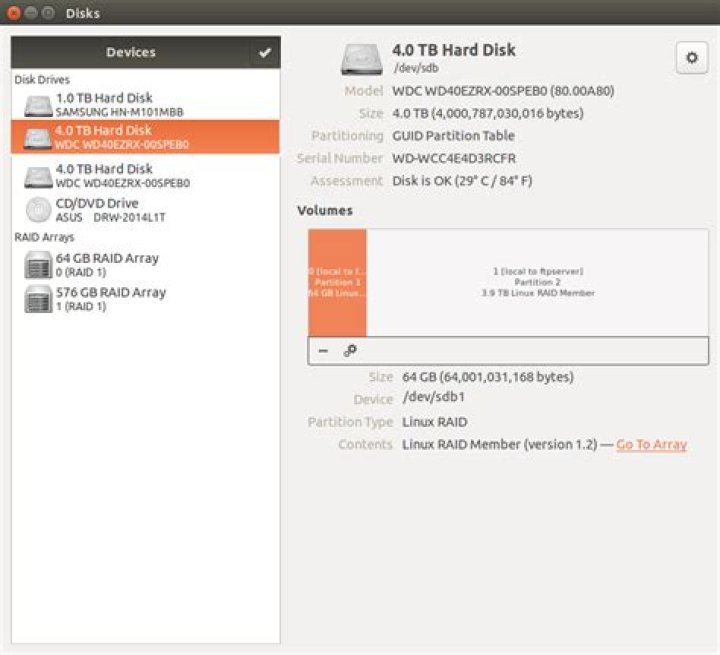Select the 64 GB RAID Array entry

tap(146, 265)
